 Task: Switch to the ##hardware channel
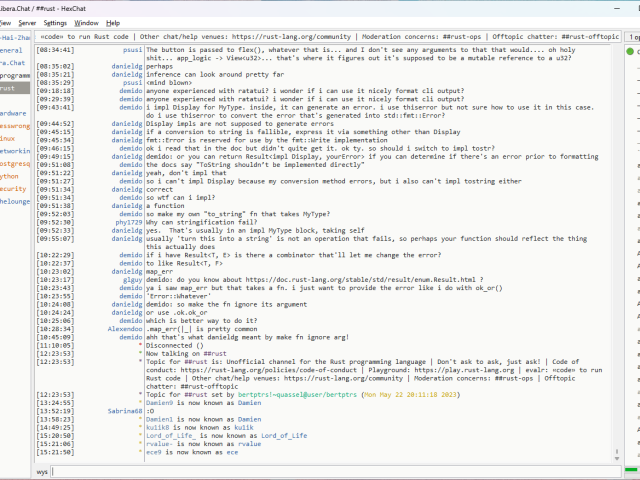click(13, 113)
